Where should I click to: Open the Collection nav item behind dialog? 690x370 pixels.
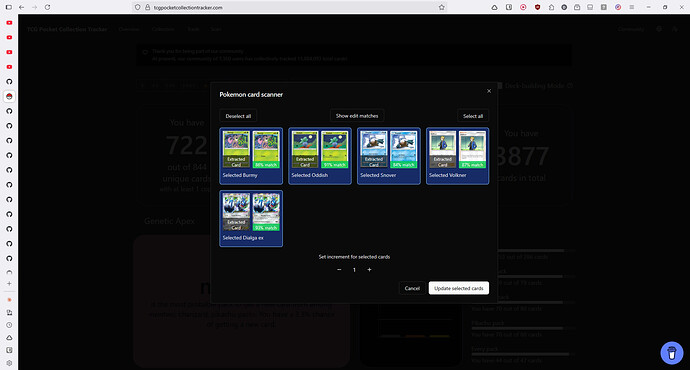163,29
